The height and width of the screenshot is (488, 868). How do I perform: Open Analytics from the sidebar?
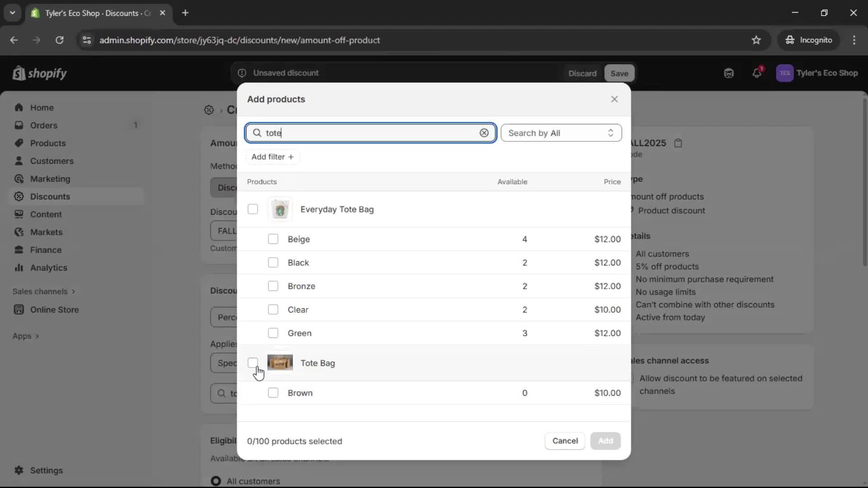pyautogui.click(x=47, y=267)
